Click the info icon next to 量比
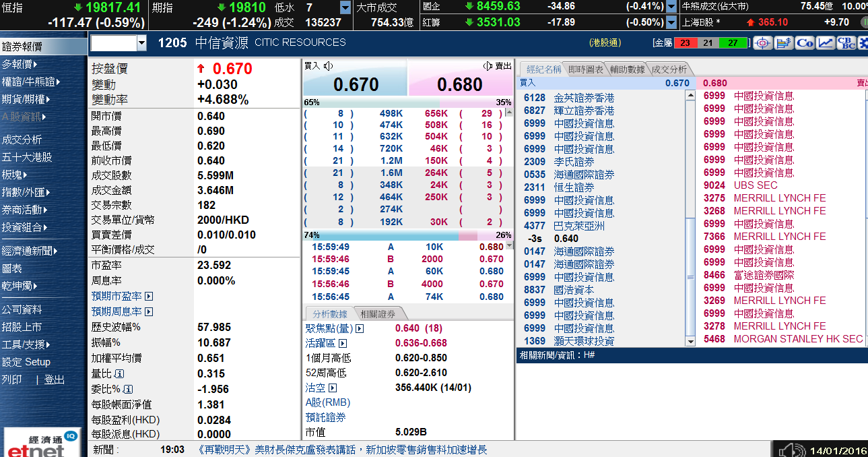This screenshot has height=457, width=868. [x=120, y=373]
